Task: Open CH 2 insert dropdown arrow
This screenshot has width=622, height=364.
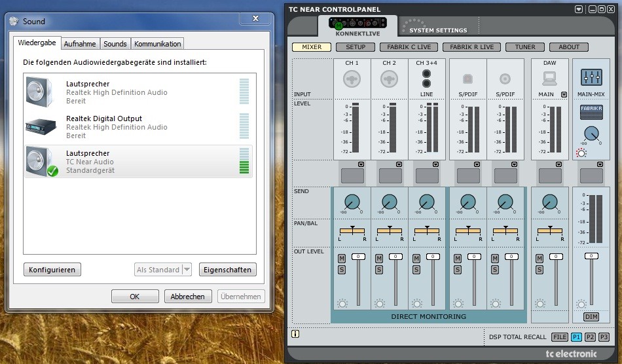Action: point(399,164)
